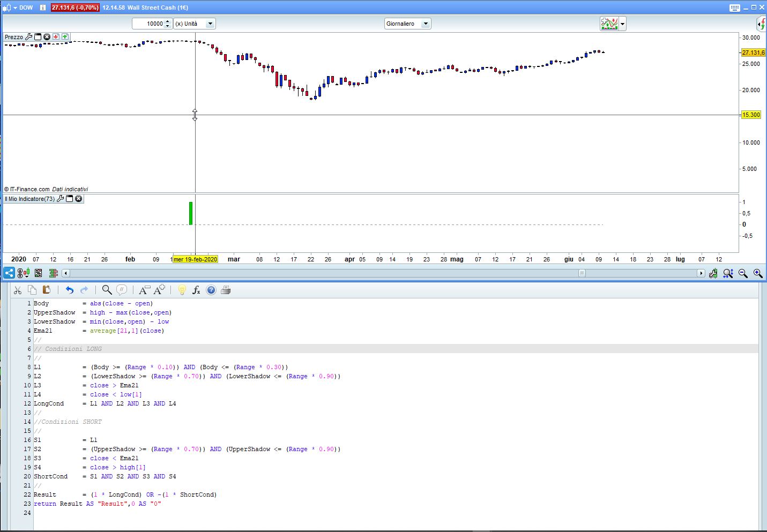Undo last code edit
This screenshot has height=532, width=767.
[x=70, y=290]
